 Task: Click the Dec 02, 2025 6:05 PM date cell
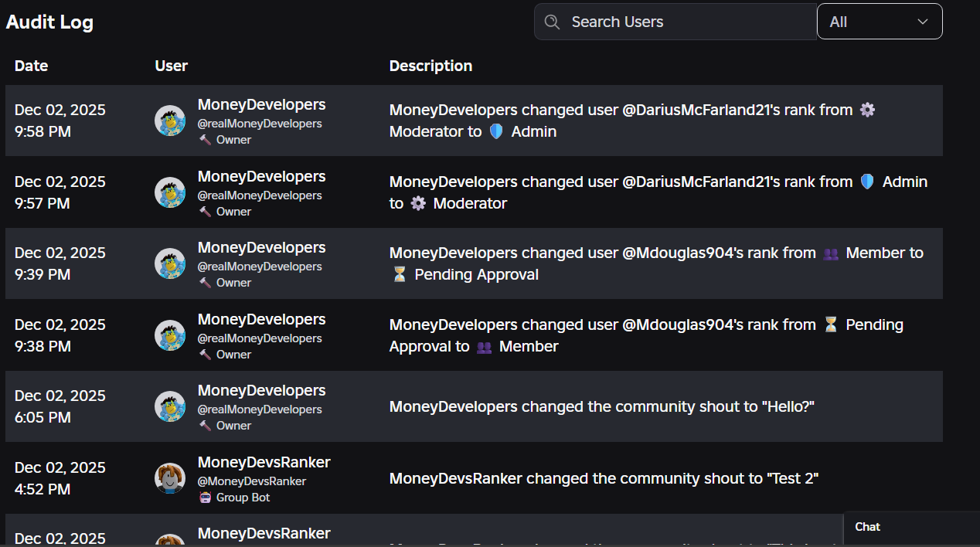coord(60,406)
